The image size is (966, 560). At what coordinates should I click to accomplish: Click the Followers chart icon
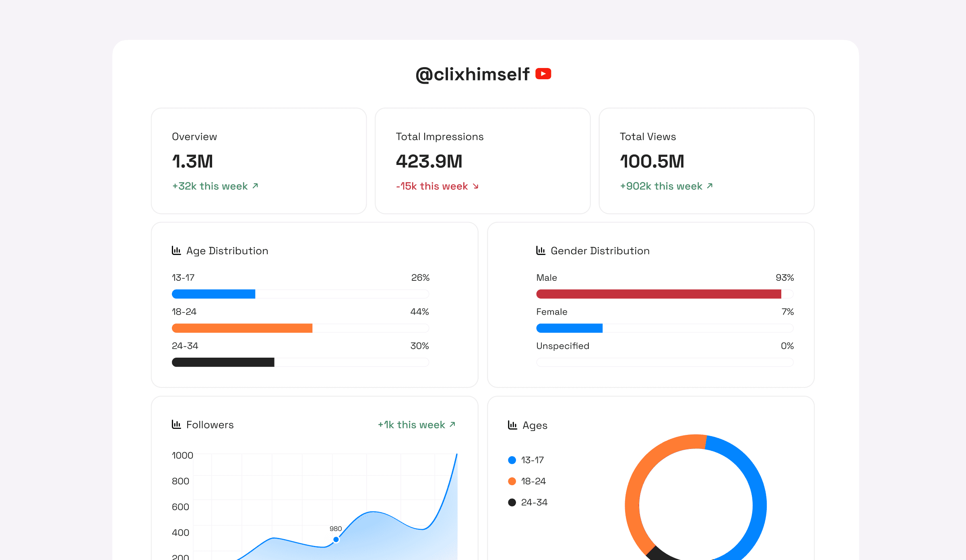point(176,424)
